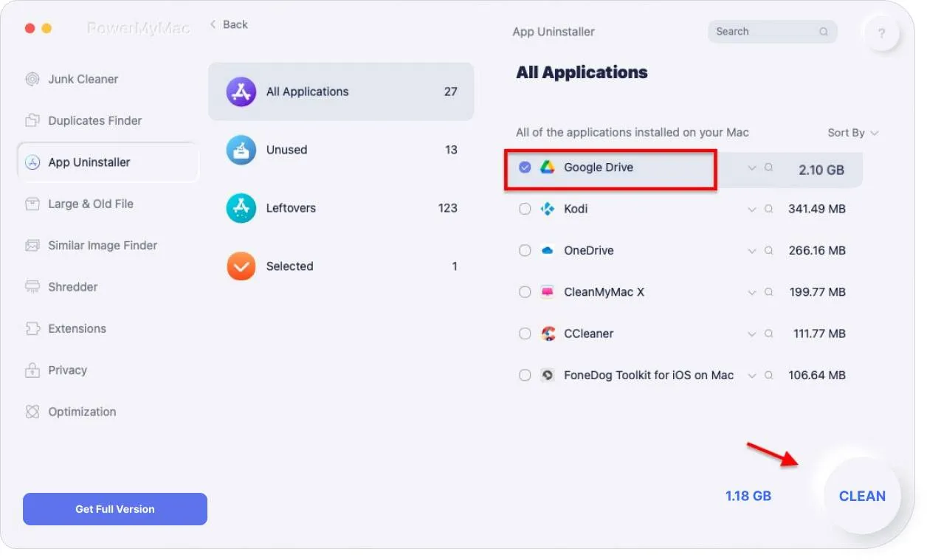Click the Search input field
Image resolution: width=927 pixels, height=560 pixels.
click(764, 32)
